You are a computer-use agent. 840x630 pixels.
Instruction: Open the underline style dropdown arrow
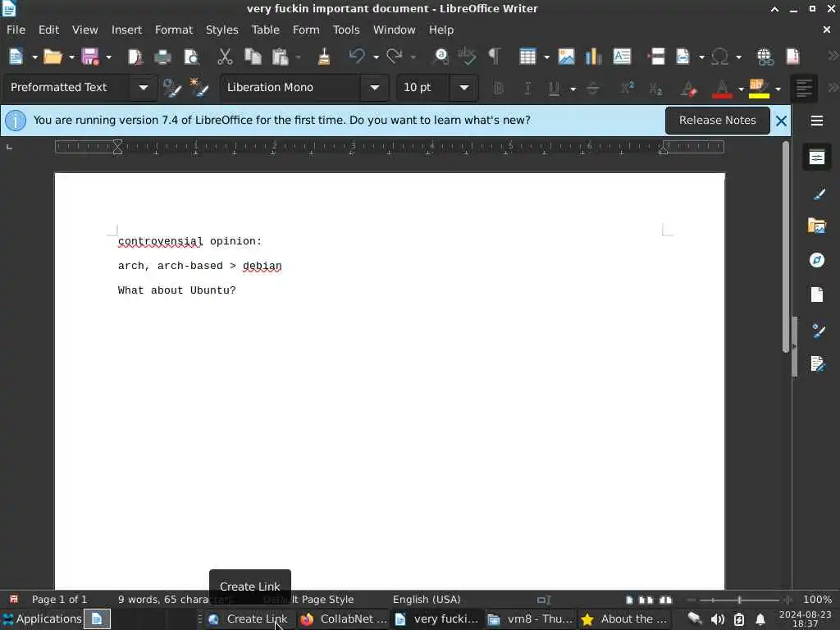[x=573, y=89]
